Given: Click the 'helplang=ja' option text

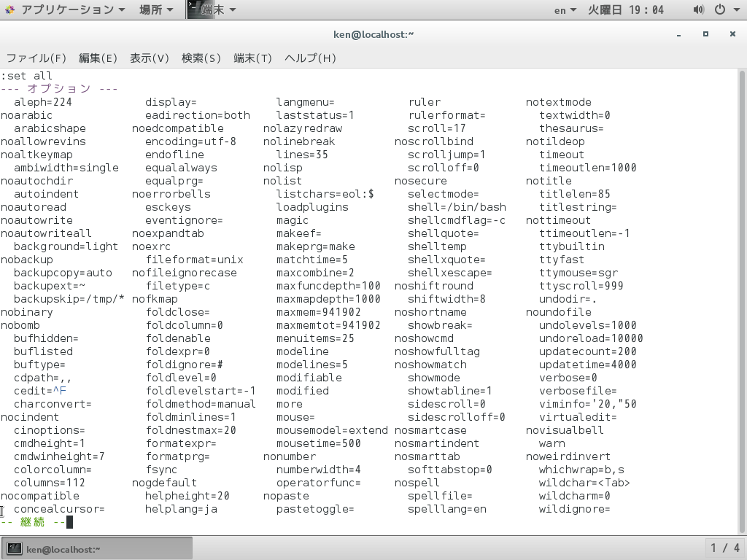Looking at the screenshot, I should 181,509.
